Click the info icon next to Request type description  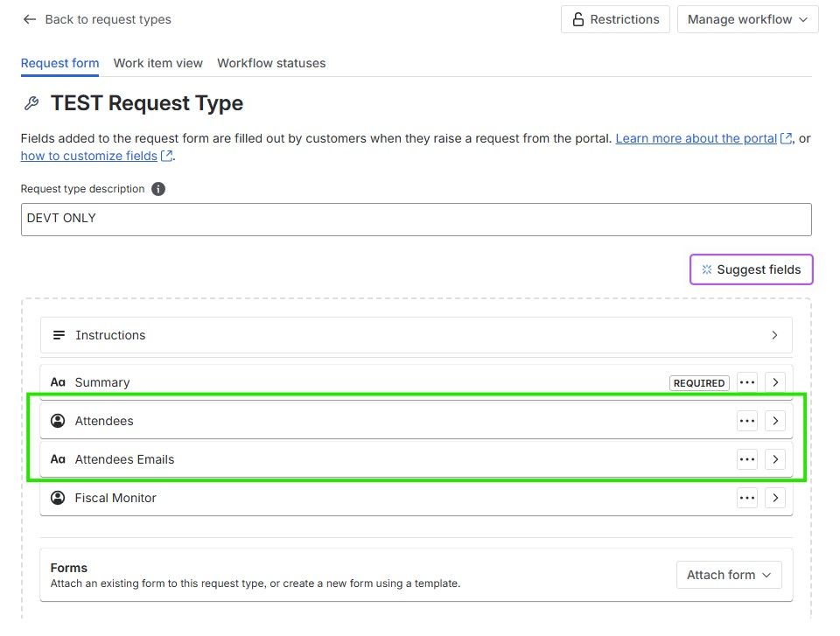(157, 189)
